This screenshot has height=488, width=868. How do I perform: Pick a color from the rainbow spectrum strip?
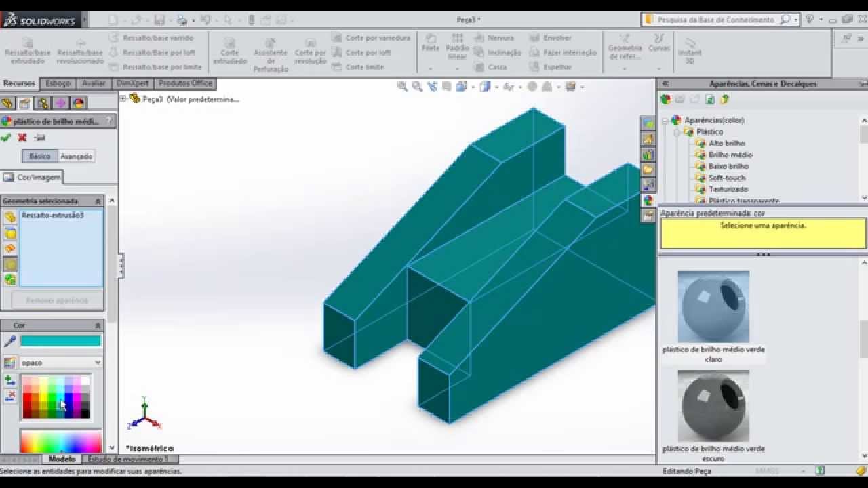coord(61,441)
